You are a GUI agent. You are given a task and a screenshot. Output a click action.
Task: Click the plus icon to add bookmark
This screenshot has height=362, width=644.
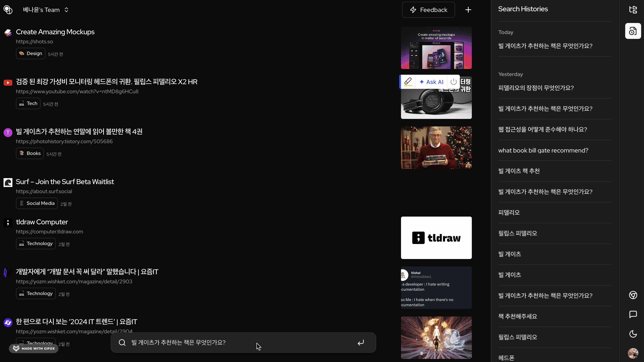(468, 10)
